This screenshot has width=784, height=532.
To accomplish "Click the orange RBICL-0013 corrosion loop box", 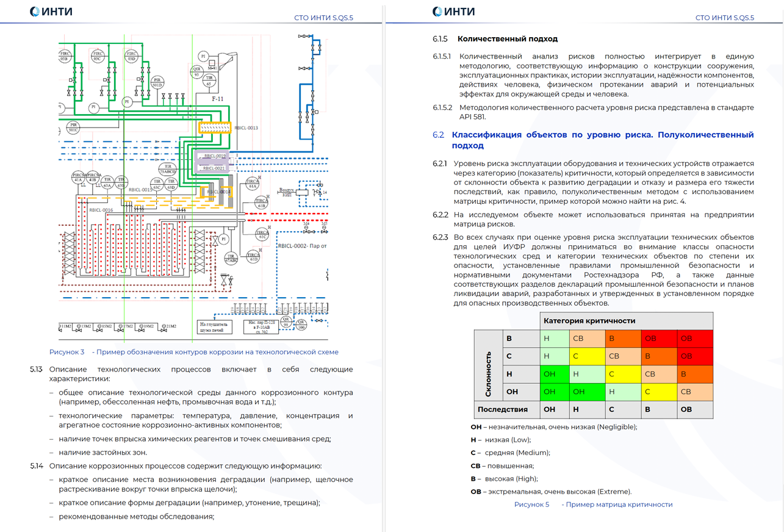I will click(215, 128).
